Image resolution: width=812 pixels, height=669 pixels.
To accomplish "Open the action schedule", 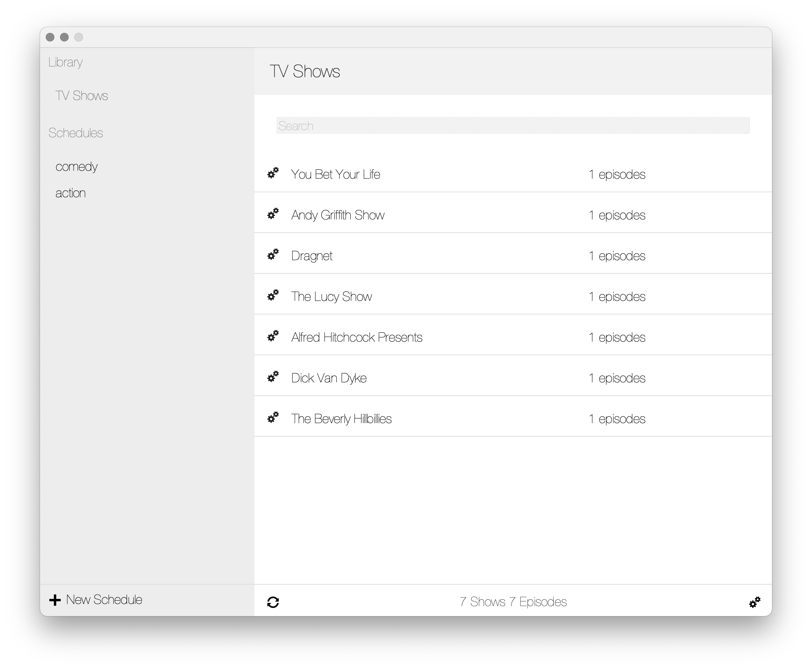I will pyautogui.click(x=70, y=193).
